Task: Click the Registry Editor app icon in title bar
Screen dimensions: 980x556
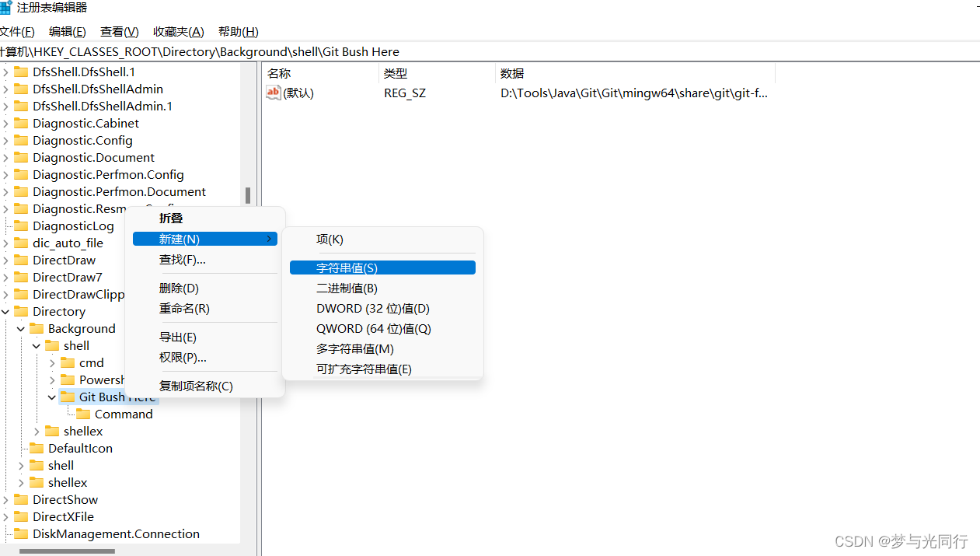Action: coord(5,8)
